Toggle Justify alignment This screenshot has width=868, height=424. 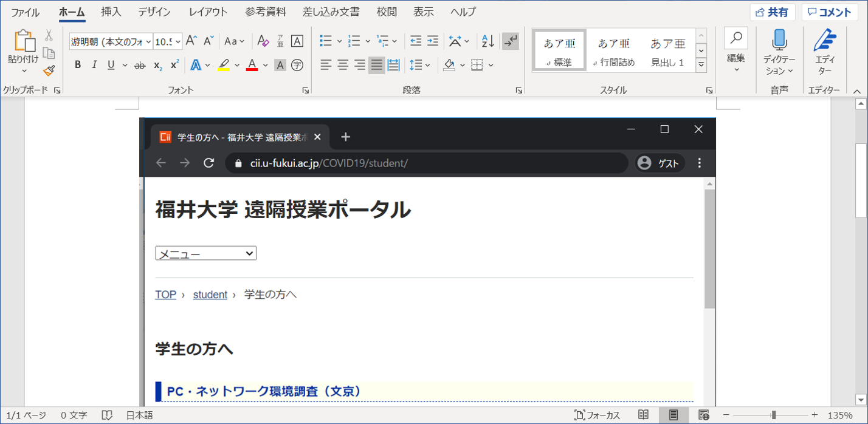coord(377,65)
